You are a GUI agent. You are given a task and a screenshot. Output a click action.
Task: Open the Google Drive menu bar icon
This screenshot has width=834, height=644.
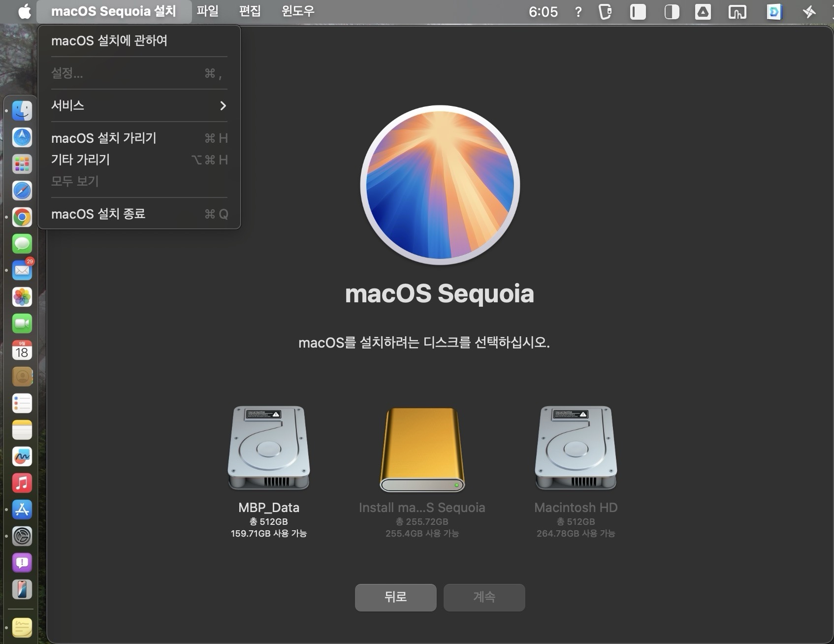tap(703, 12)
